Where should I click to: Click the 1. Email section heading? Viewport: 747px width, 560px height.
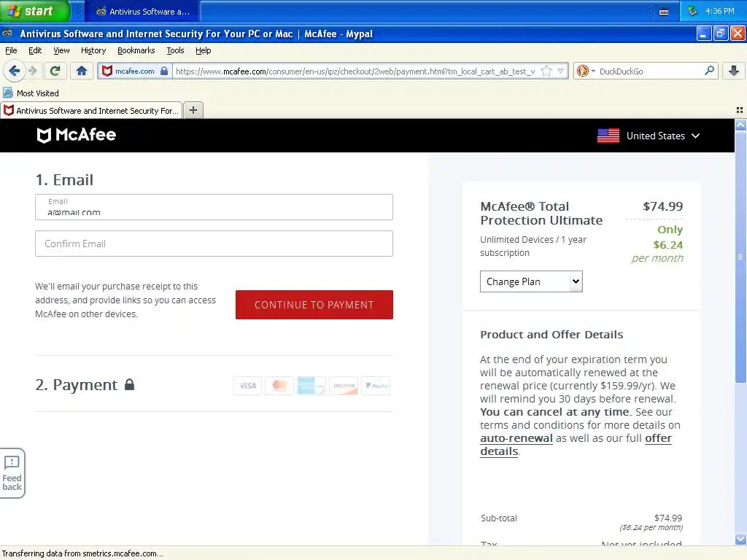64,179
